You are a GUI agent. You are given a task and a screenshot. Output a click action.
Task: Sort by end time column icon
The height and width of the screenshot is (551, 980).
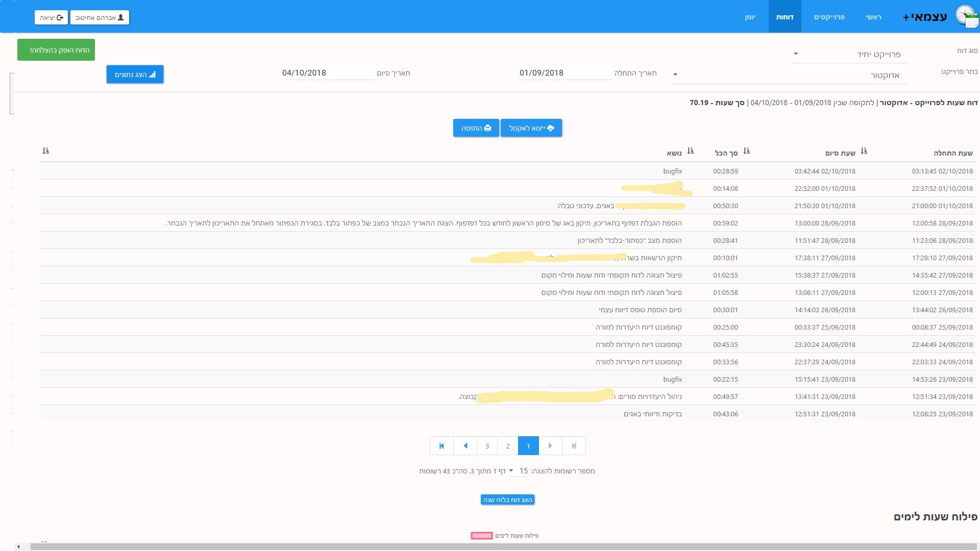pos(746,151)
